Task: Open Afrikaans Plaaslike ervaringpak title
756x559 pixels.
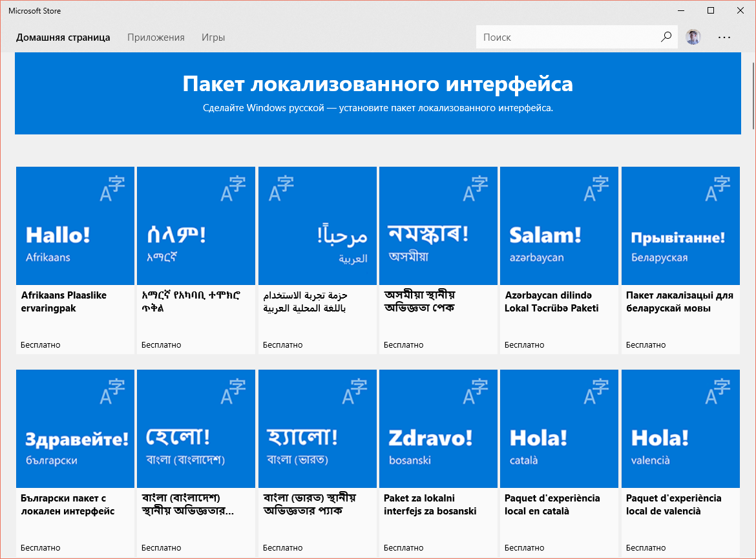Action: (x=63, y=301)
